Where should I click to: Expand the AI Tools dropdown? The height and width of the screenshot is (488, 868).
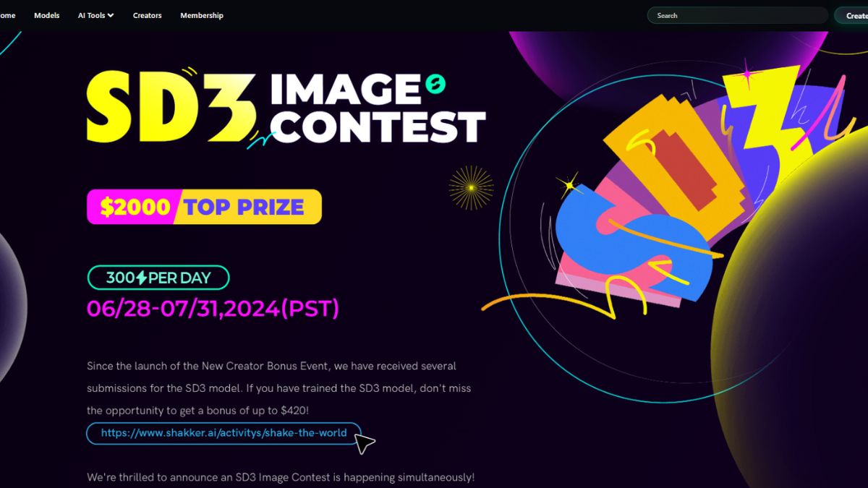[x=95, y=15]
